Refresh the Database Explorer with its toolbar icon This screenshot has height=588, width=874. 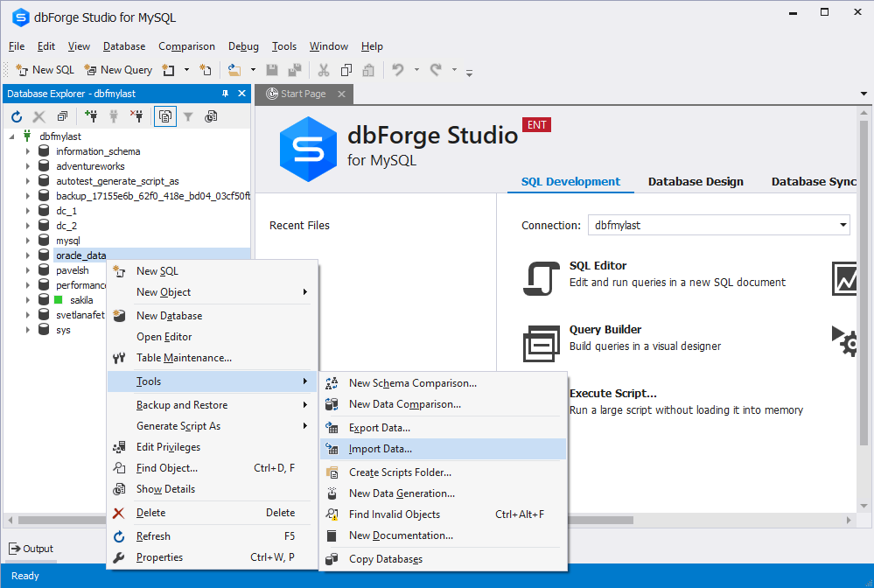(x=17, y=116)
